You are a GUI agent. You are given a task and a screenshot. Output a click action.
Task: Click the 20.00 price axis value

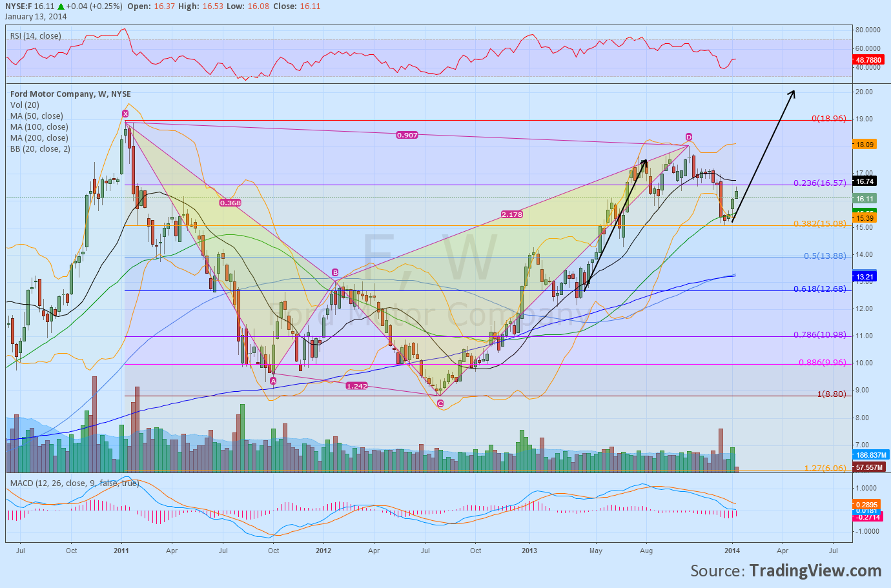pyautogui.click(x=864, y=92)
